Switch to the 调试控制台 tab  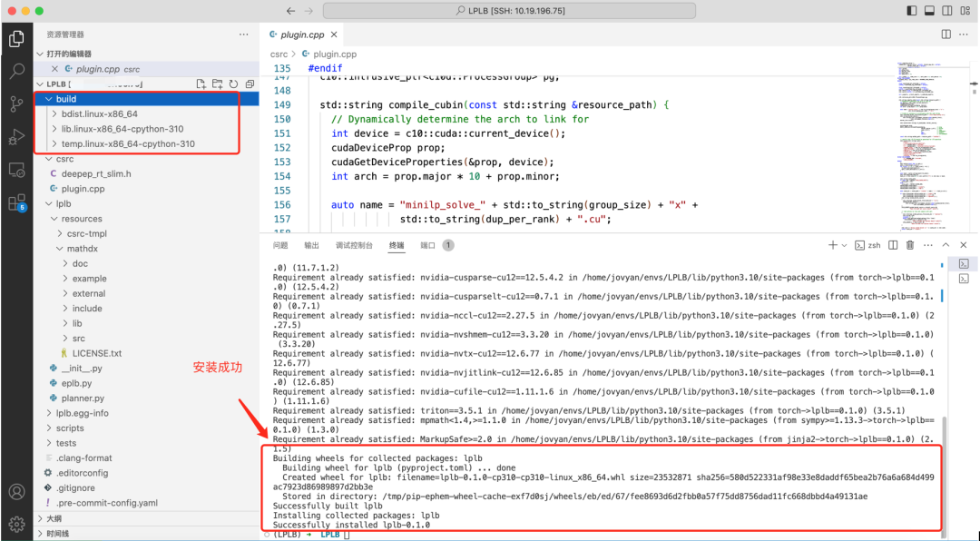(354, 245)
